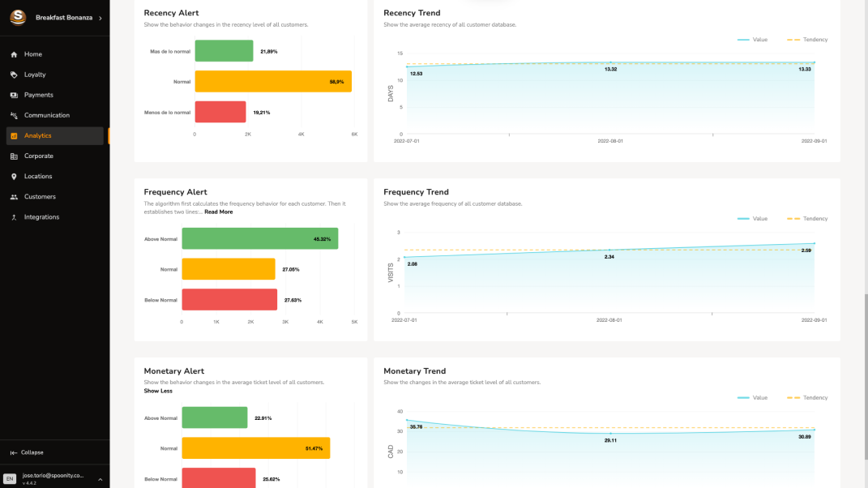Toggle Value legend in Recency Trend
868x488 pixels.
752,40
